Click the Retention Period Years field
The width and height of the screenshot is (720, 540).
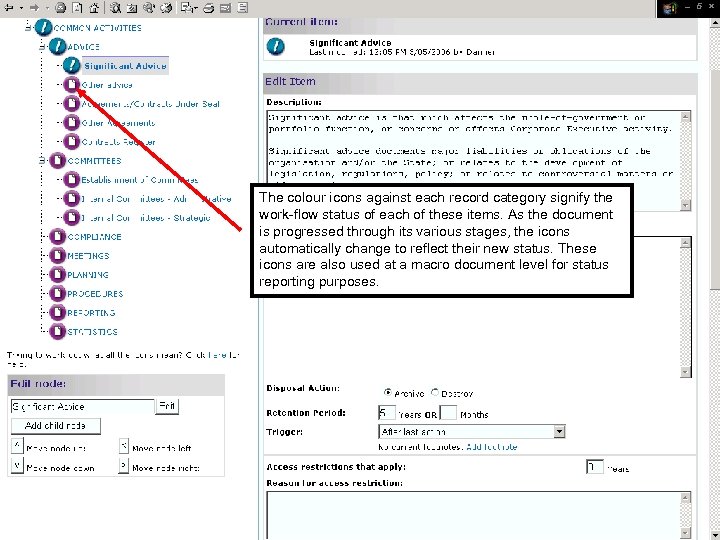(387, 413)
